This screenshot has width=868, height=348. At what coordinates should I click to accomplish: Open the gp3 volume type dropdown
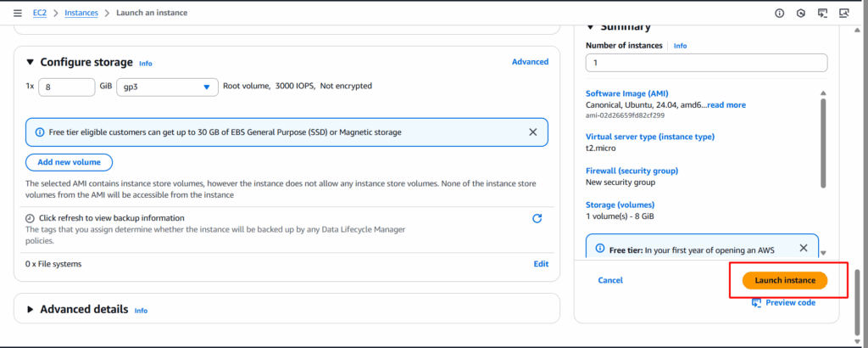(x=168, y=87)
